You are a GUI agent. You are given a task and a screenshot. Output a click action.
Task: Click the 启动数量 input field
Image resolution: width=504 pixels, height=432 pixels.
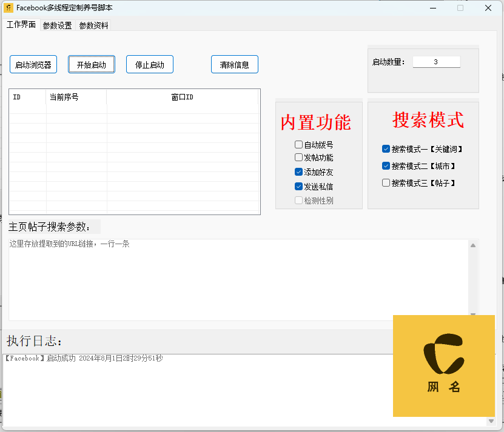[437, 62]
